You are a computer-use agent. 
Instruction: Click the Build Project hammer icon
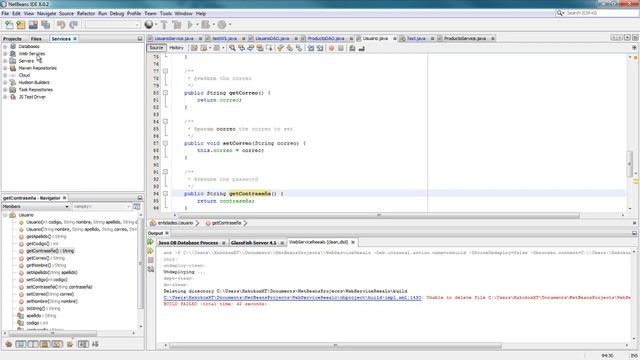point(164,25)
